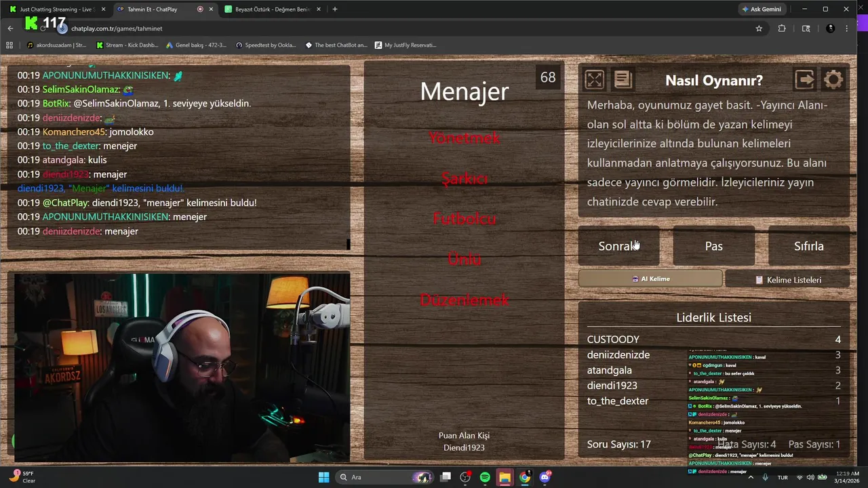Open Spotify from taskbar
This screenshot has height=488, width=868.
485,477
